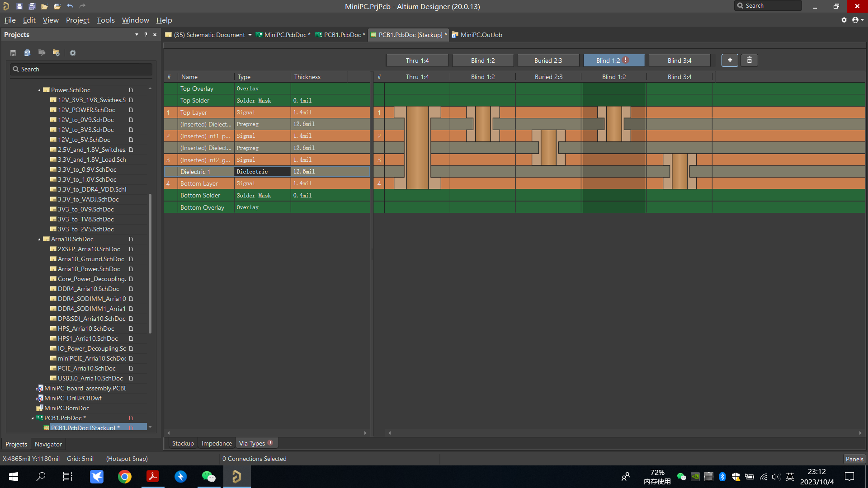Open application settings gear at top right

(844, 20)
